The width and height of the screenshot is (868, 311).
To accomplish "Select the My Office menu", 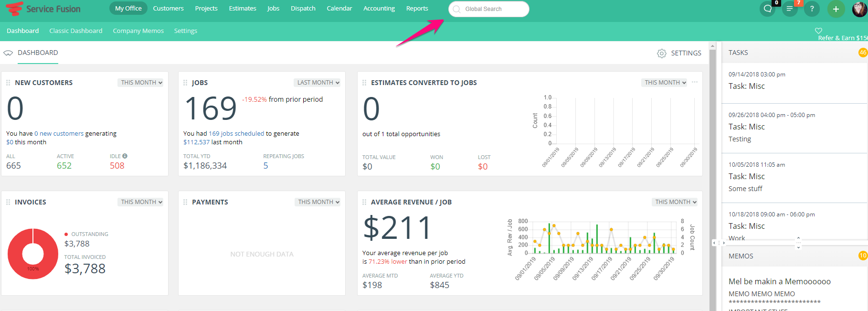I will coord(128,9).
